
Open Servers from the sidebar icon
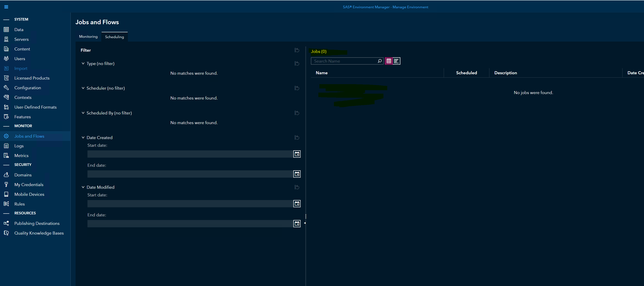[6, 39]
